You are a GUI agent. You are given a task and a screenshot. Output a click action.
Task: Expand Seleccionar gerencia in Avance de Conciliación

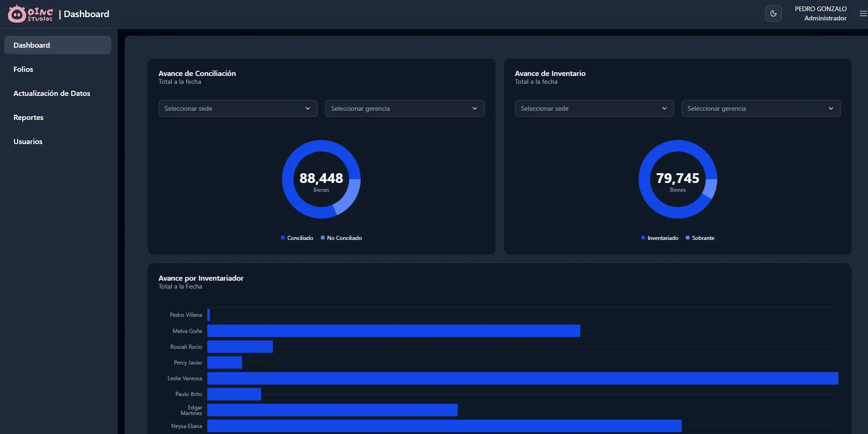(404, 108)
